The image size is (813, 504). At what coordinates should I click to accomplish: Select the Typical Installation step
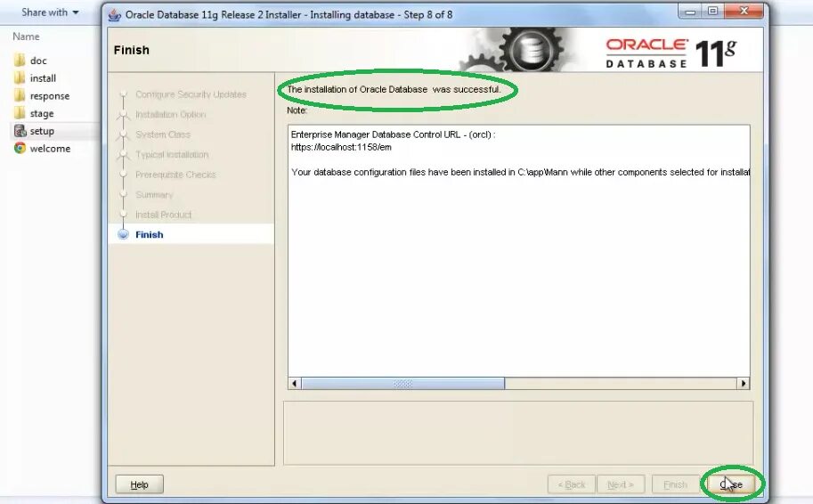[172, 155]
